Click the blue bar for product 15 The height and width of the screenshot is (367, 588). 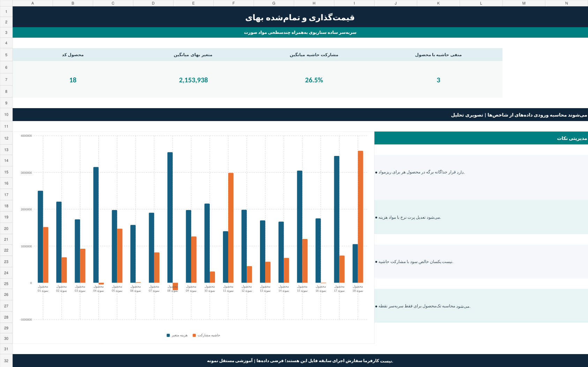(300, 227)
